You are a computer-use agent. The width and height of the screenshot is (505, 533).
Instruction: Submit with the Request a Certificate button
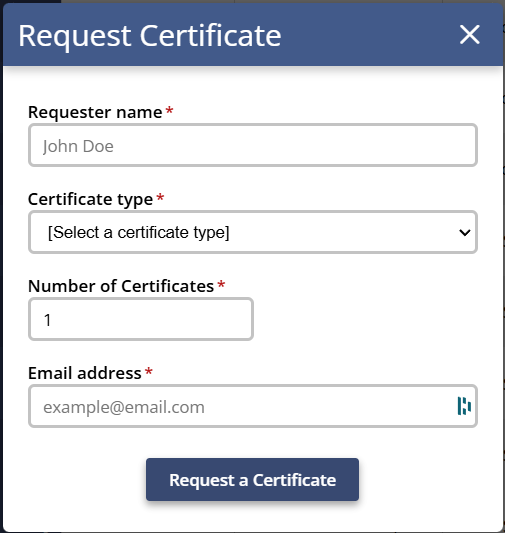(252, 480)
